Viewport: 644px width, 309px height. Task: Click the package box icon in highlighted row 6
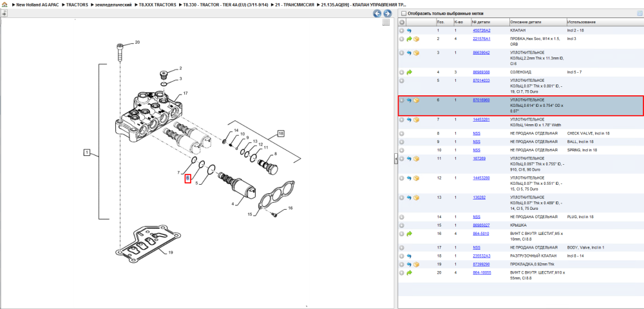(x=416, y=100)
